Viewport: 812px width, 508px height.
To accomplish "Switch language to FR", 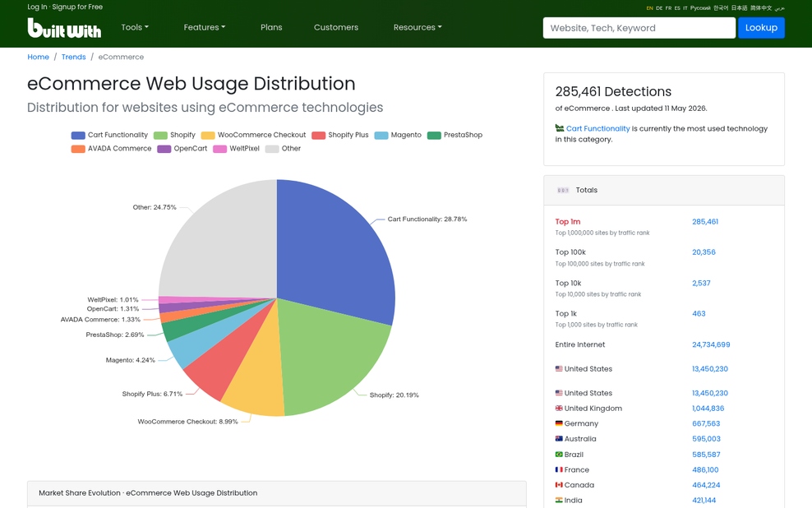I will 668,8.
